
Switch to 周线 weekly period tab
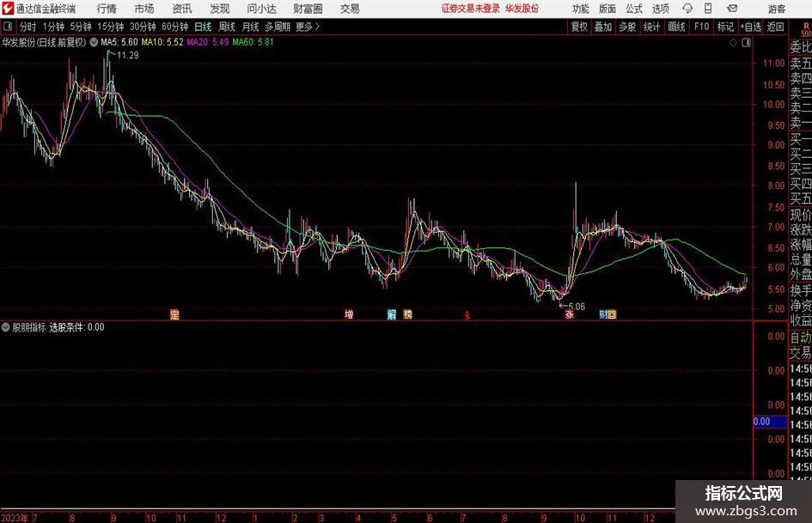coord(227,27)
